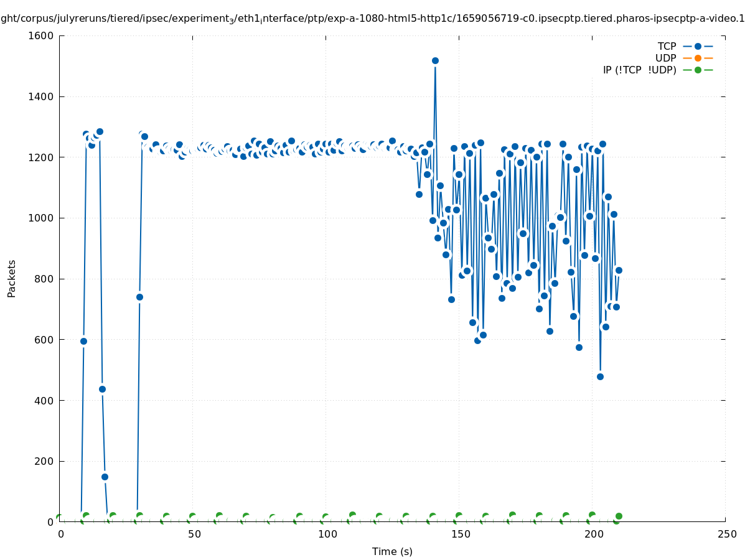Click the Time (s) x-axis label

tap(392, 552)
